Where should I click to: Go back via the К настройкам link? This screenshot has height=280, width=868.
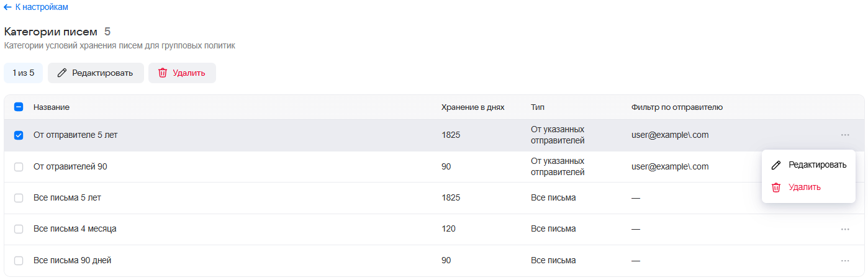tap(42, 7)
